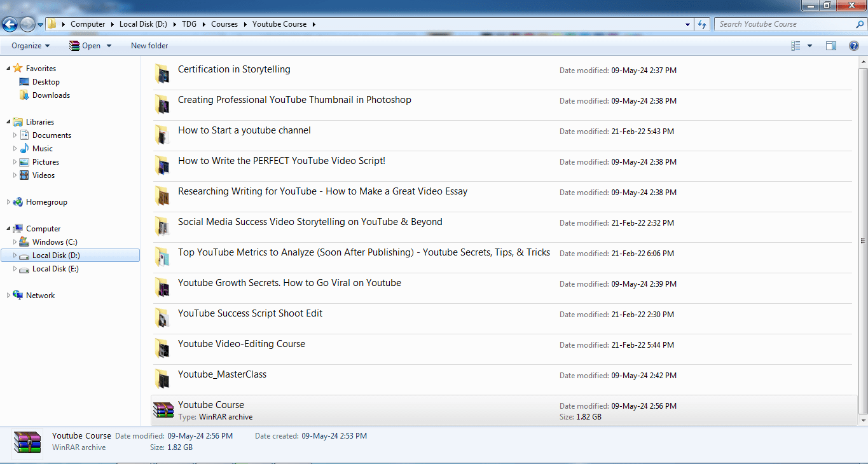
Task: Open the Organize dropdown menu
Action: click(30, 46)
